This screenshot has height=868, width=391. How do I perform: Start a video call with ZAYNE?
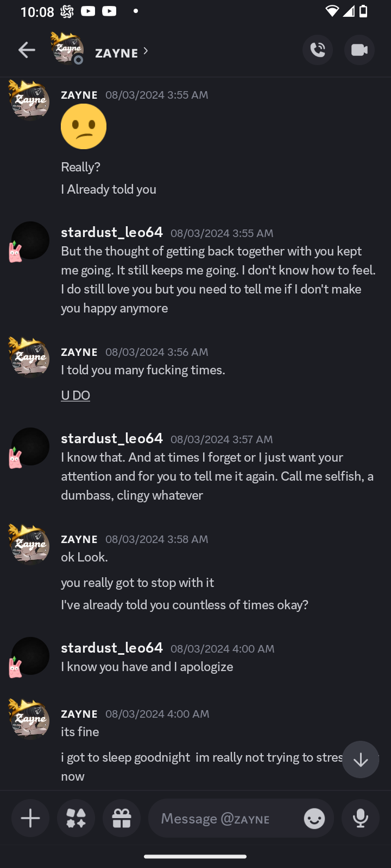tap(359, 50)
